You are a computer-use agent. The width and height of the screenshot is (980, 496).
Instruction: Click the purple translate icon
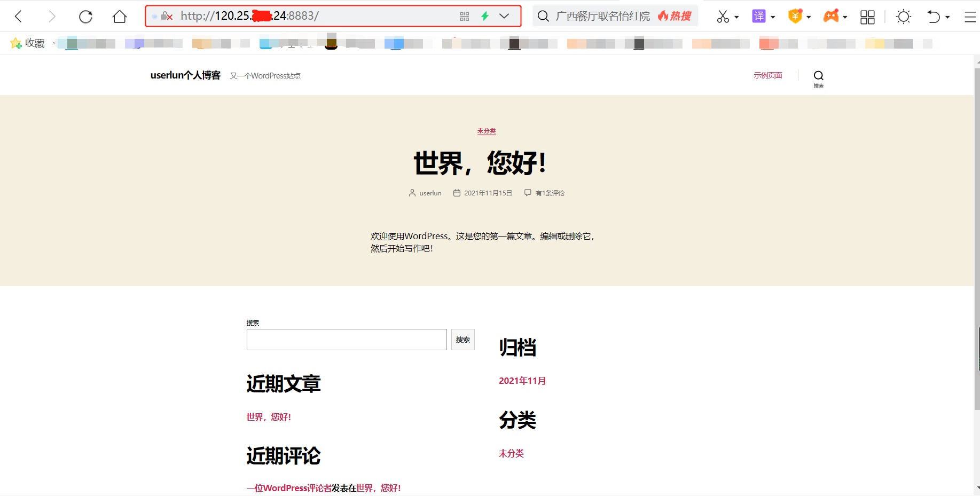click(x=759, y=16)
